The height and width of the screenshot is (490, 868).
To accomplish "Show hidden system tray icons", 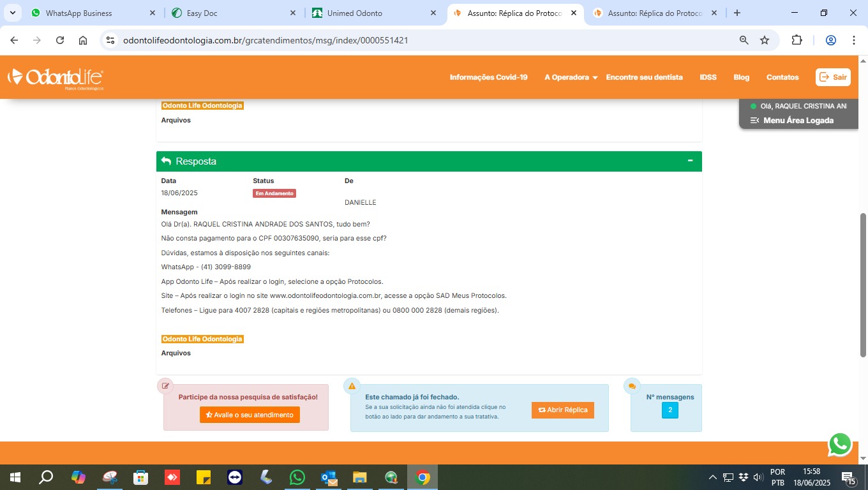I will [713, 477].
